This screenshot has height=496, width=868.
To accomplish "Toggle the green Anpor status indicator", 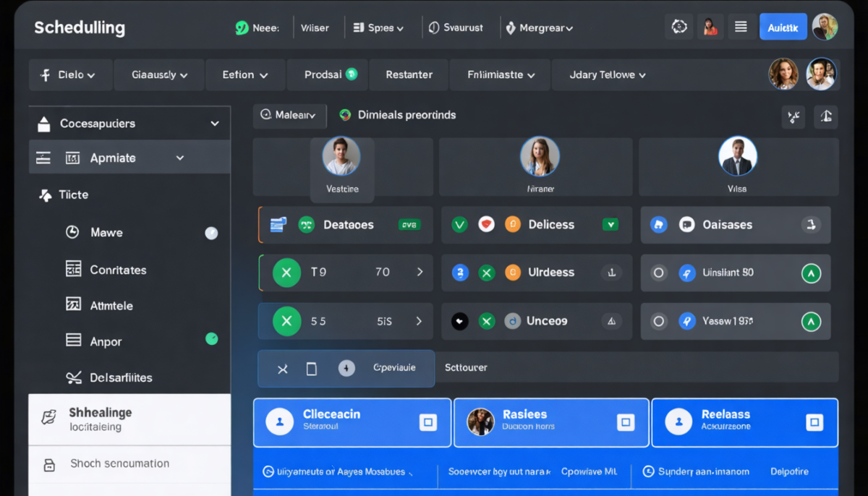I will [x=212, y=338].
